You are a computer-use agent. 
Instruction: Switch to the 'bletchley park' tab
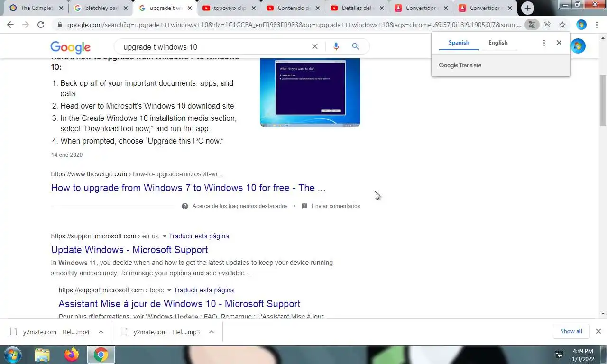tap(101, 8)
